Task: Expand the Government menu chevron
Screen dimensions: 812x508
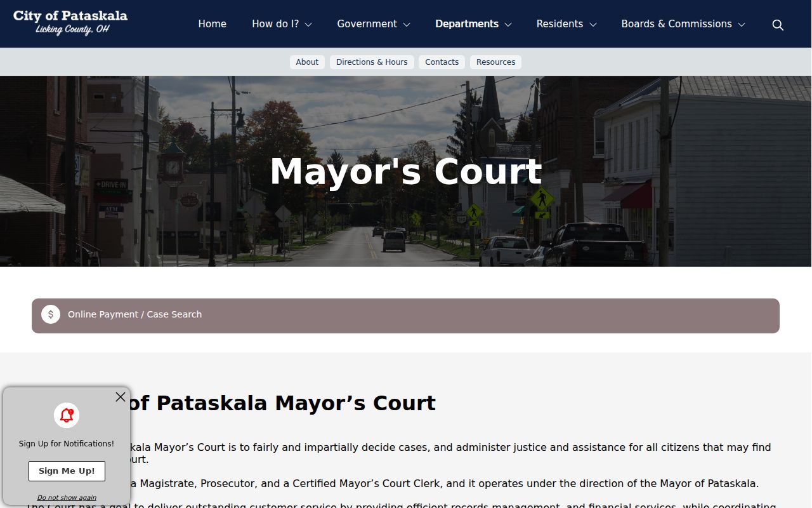Action: click(407, 25)
